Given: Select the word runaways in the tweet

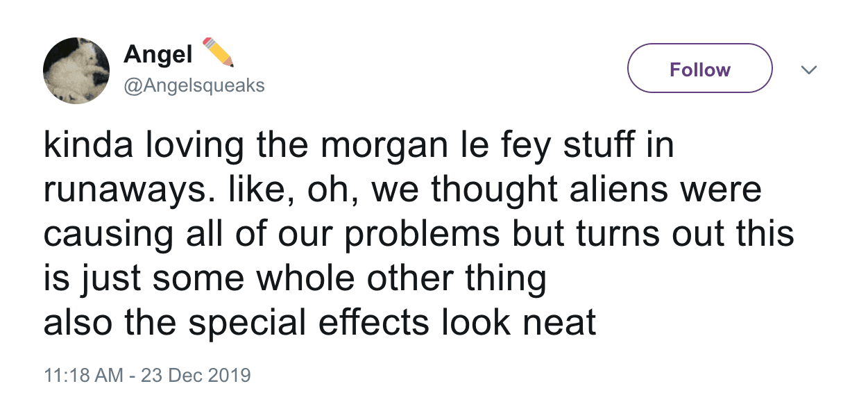Looking at the screenshot, I should coord(122,188).
